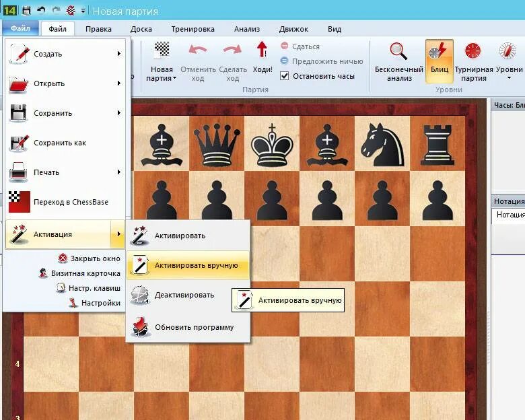
Task: Click the undo arrow in quick access toolbar
Action: 41,10
